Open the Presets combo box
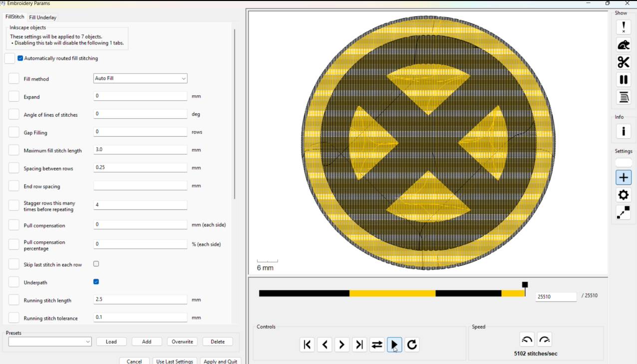637x364 pixels. tap(50, 342)
